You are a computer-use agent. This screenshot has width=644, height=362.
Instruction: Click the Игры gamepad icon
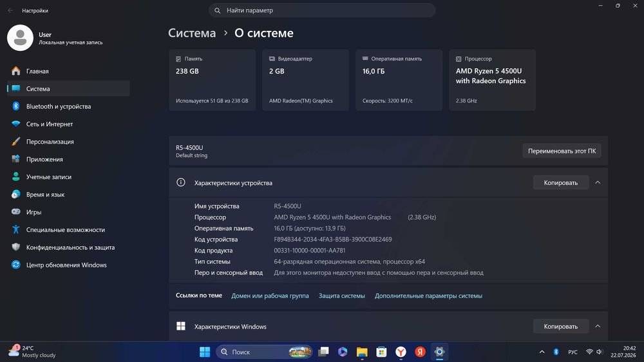point(16,212)
